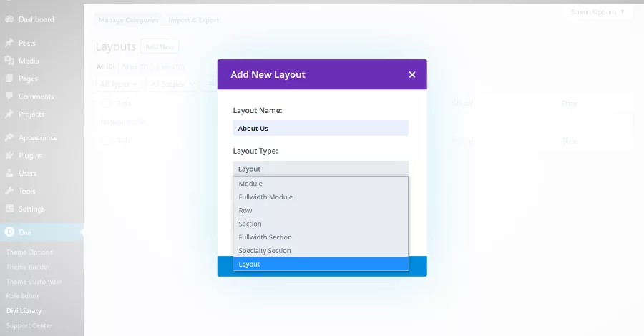Click the Tools wrench icon
The image size is (644, 336).
pos(9,191)
